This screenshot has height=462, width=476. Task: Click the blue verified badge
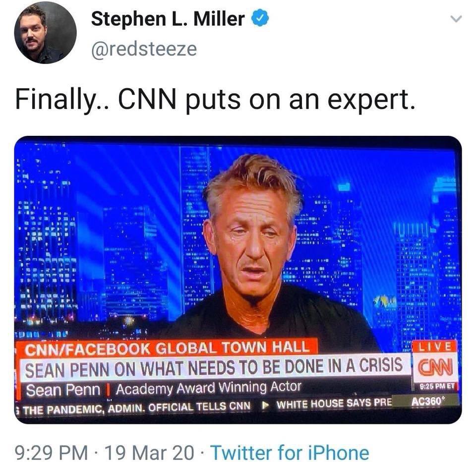[x=260, y=18]
